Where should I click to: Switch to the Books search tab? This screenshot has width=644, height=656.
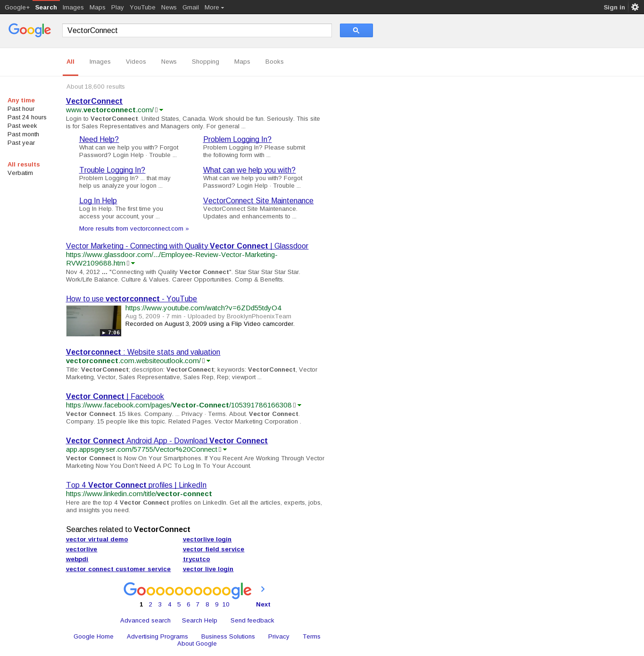pyautogui.click(x=274, y=62)
